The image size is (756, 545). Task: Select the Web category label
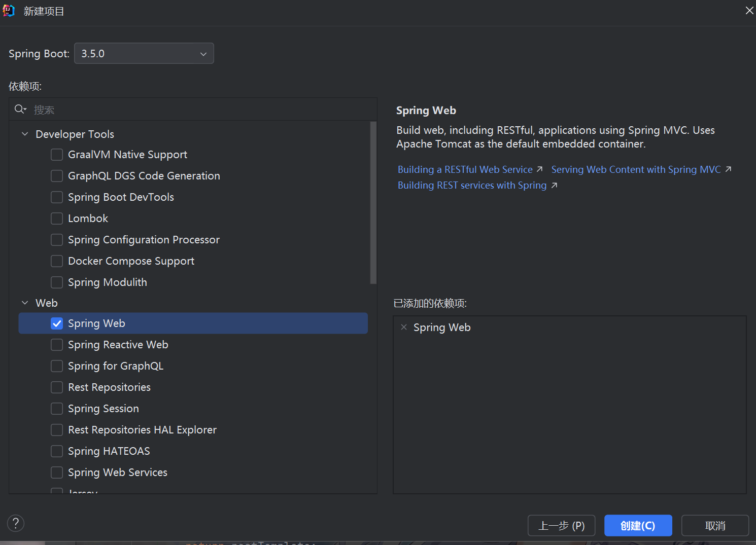point(47,303)
